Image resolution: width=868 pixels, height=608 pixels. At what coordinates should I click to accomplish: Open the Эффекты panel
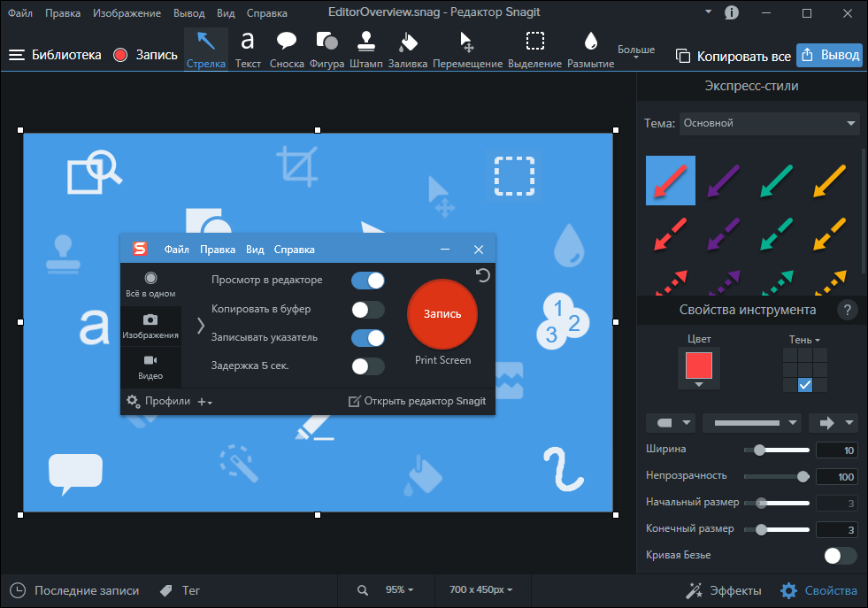click(x=724, y=591)
